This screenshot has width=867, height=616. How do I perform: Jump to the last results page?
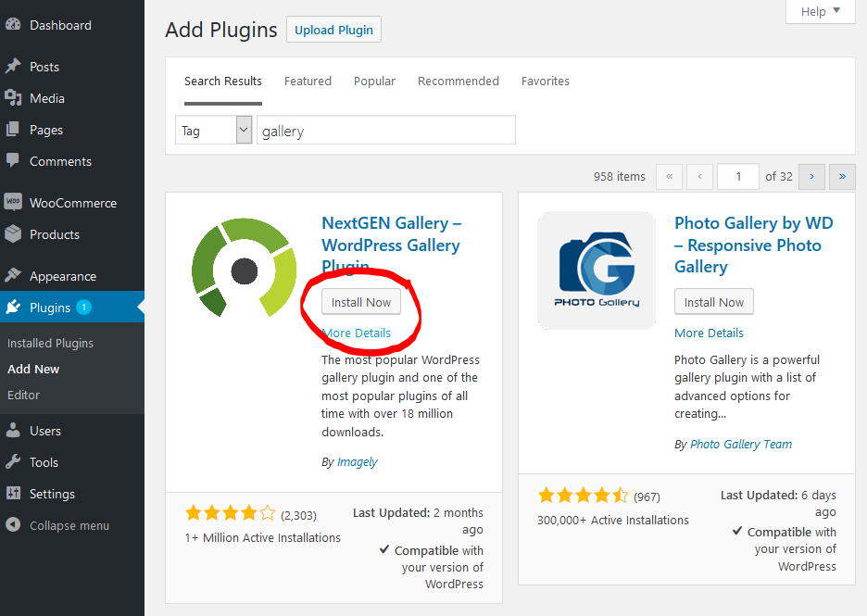click(842, 177)
